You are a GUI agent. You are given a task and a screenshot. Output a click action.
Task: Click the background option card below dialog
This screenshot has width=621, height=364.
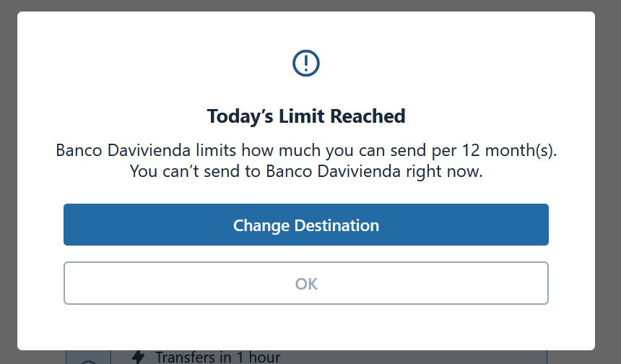point(306,357)
